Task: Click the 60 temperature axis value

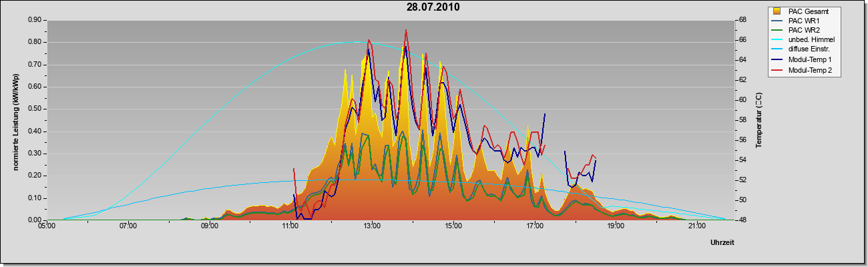Action: (742, 100)
